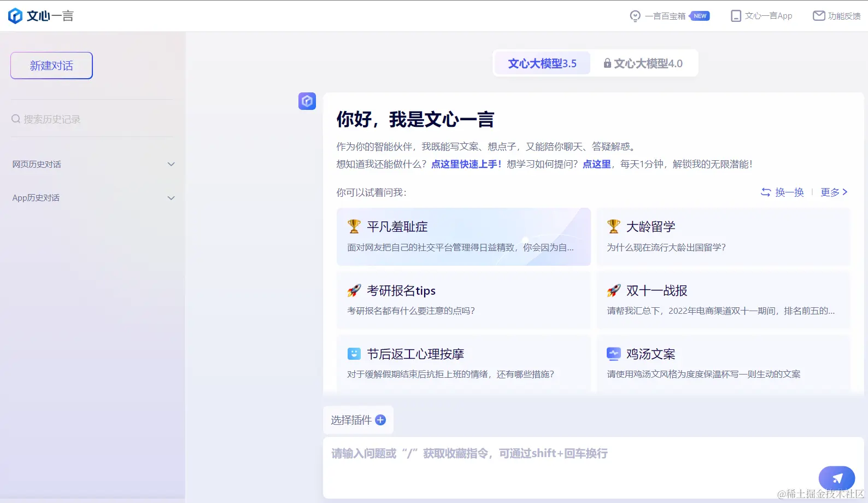Screen dimensions: 868x503
Task: Click text App历史对话 label
Action: [36, 198]
